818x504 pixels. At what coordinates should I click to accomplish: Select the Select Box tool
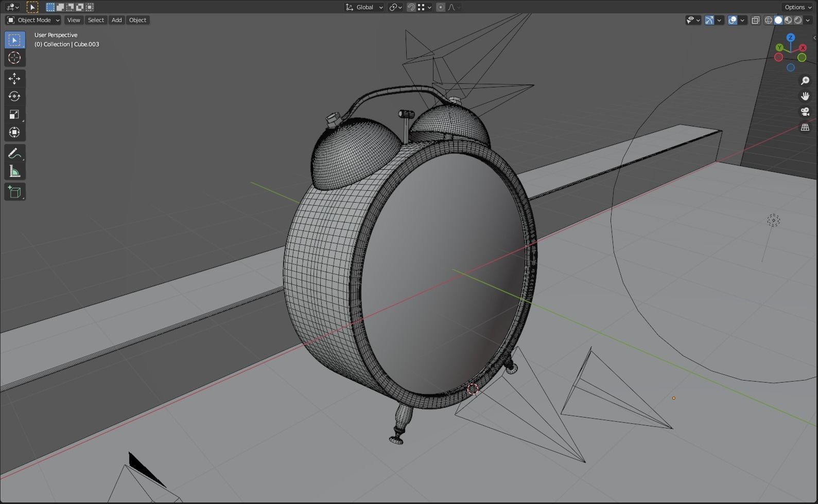click(x=14, y=40)
